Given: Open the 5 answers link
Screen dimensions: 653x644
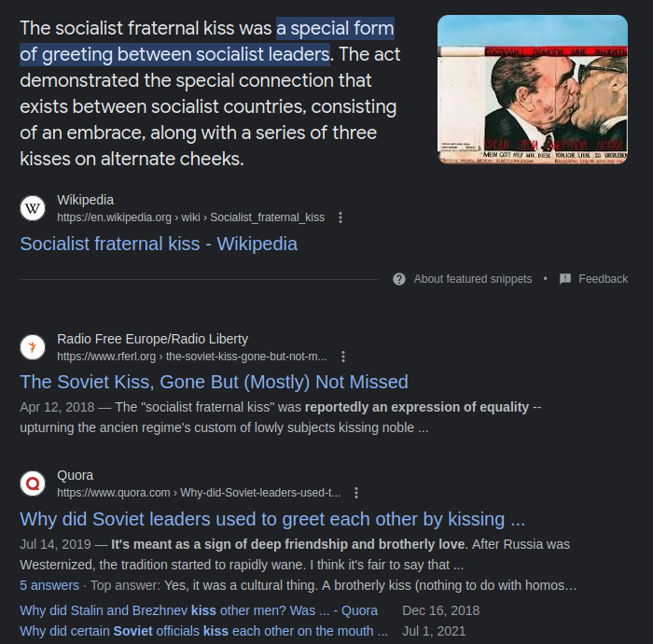Looking at the screenshot, I should coord(49,585).
